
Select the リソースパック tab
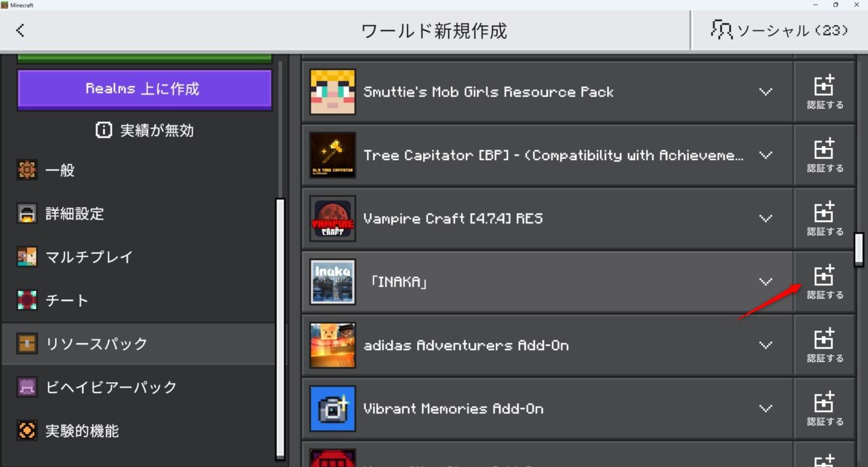(x=138, y=344)
